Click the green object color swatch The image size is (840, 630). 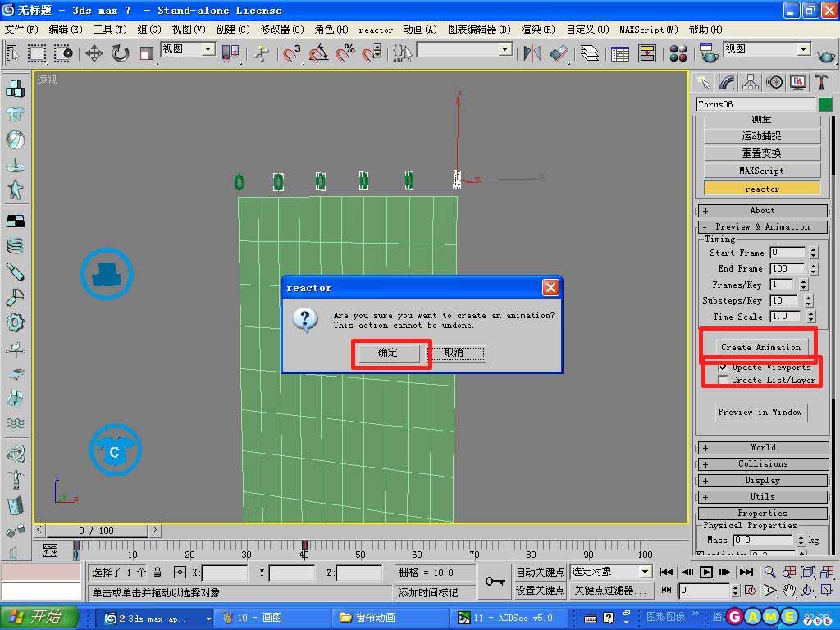click(825, 104)
